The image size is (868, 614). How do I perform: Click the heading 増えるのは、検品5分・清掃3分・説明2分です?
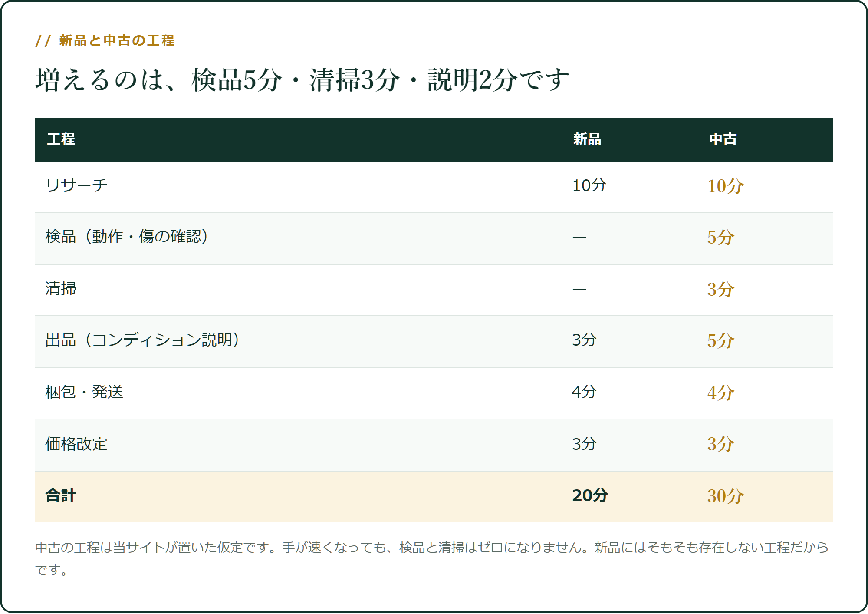click(302, 80)
